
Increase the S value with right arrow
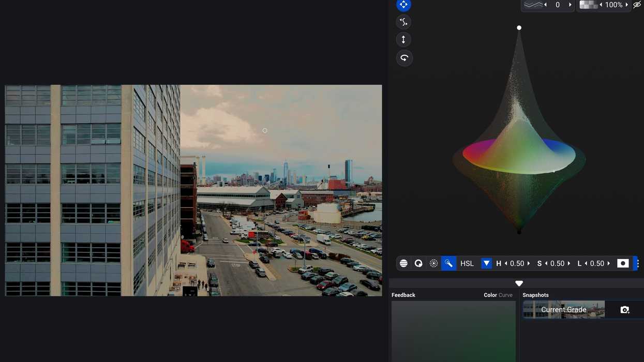(x=568, y=264)
